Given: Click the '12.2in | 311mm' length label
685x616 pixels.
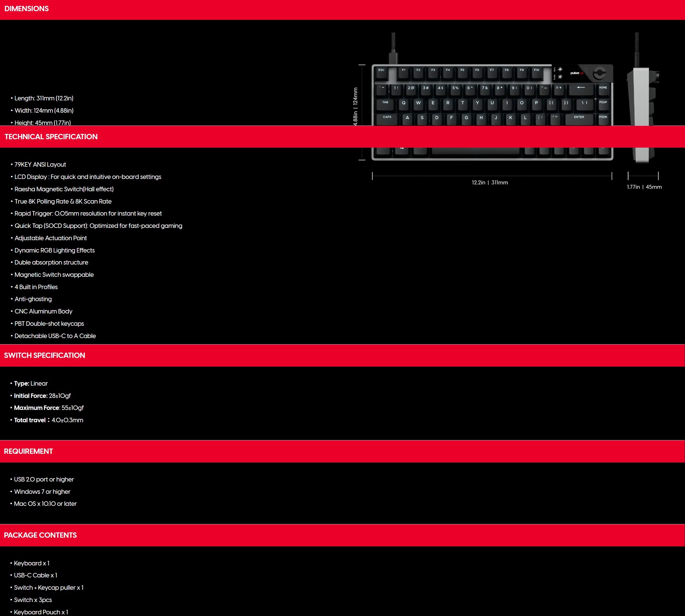Looking at the screenshot, I should (489, 183).
